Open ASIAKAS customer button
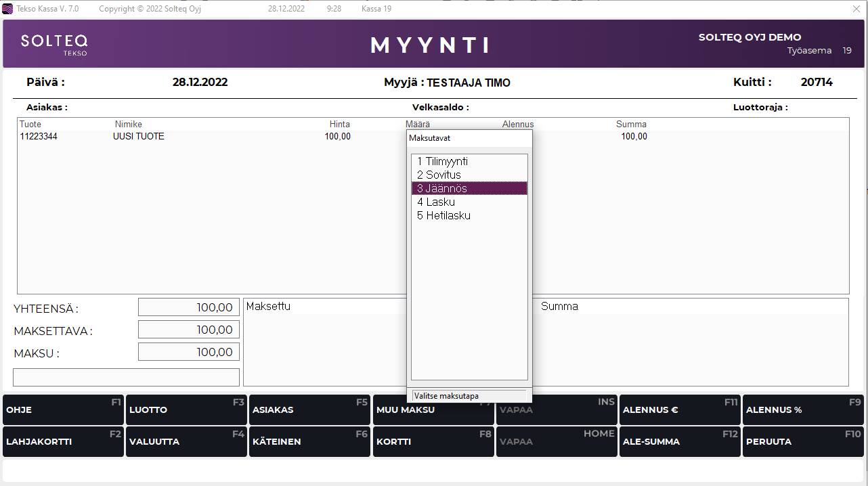 pyautogui.click(x=309, y=410)
